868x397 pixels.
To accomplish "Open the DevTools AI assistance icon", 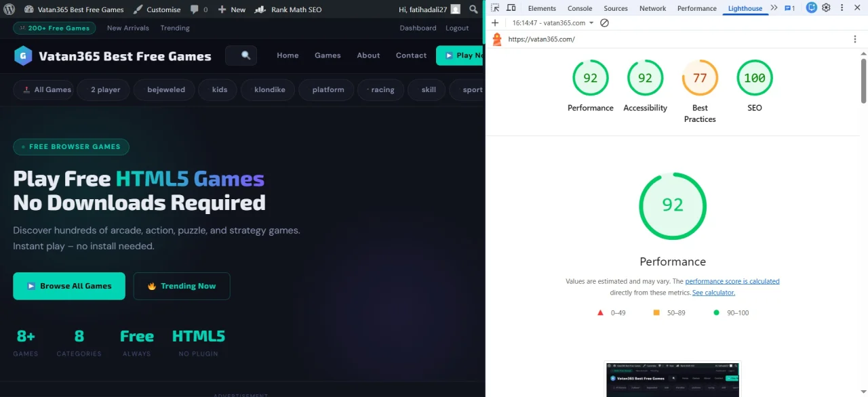I will point(812,8).
